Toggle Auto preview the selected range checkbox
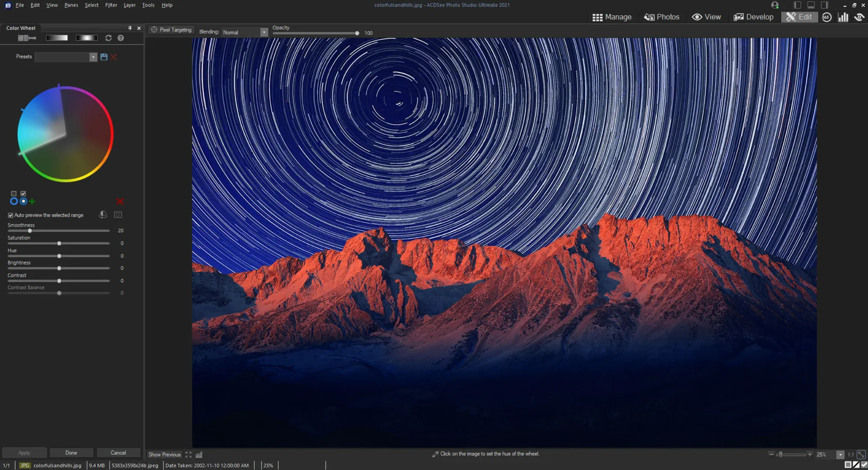This screenshot has height=470, width=868. (10, 215)
